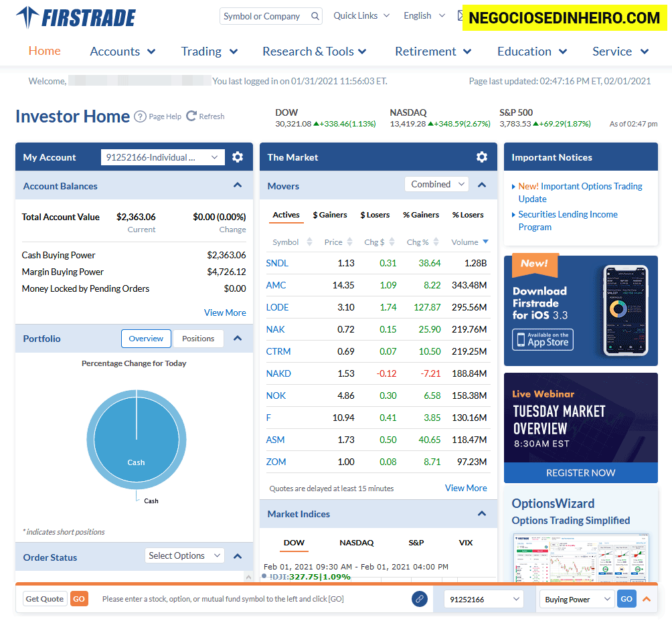Open the Retirement menu
This screenshot has height=621, width=672.
(433, 52)
